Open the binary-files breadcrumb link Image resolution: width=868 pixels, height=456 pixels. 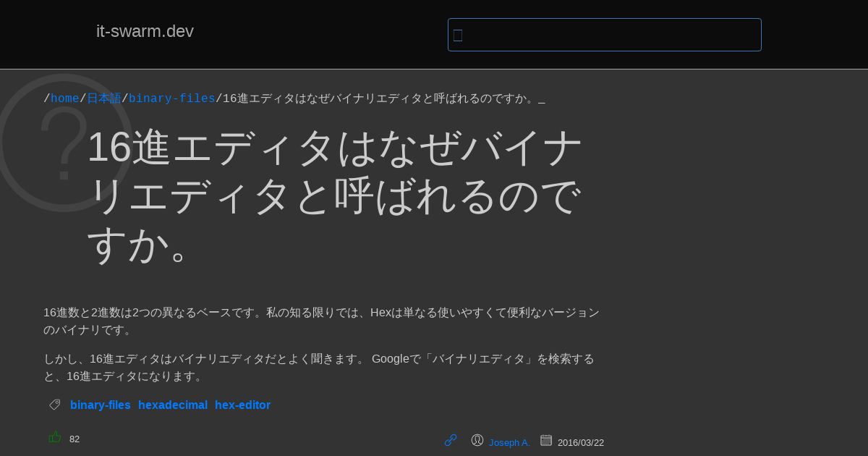(x=172, y=98)
